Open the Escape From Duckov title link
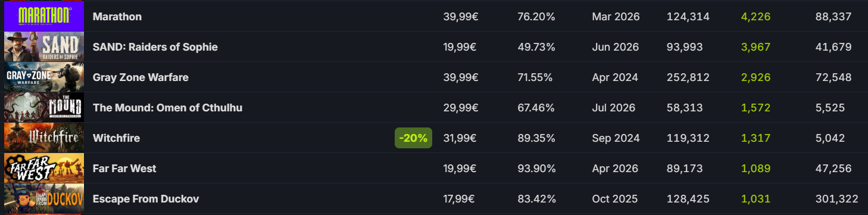 (146, 199)
